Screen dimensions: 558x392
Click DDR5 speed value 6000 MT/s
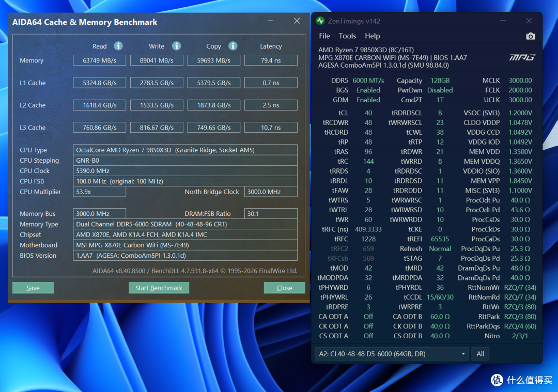(x=368, y=81)
